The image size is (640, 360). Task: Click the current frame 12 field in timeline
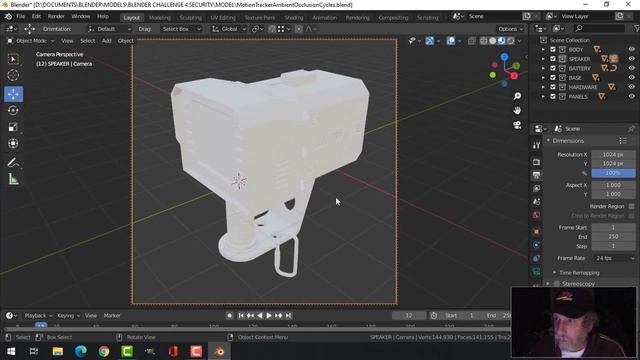409,316
